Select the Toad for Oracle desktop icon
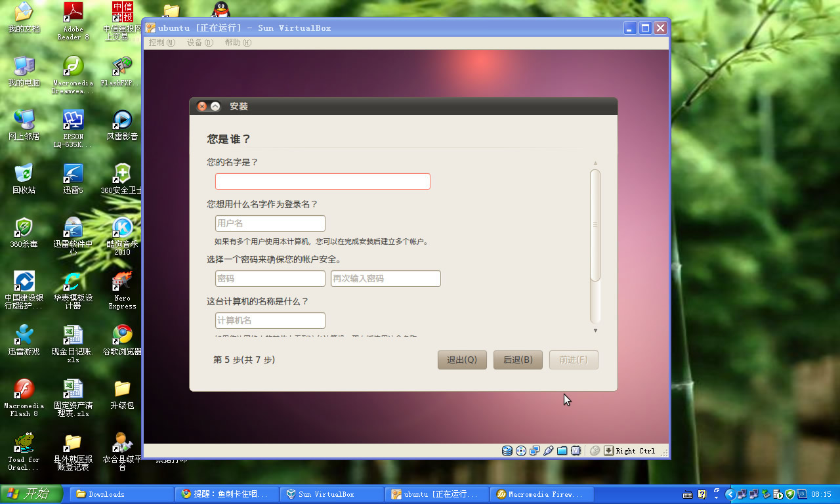Viewport: 840px width, 504px height. tap(24, 452)
